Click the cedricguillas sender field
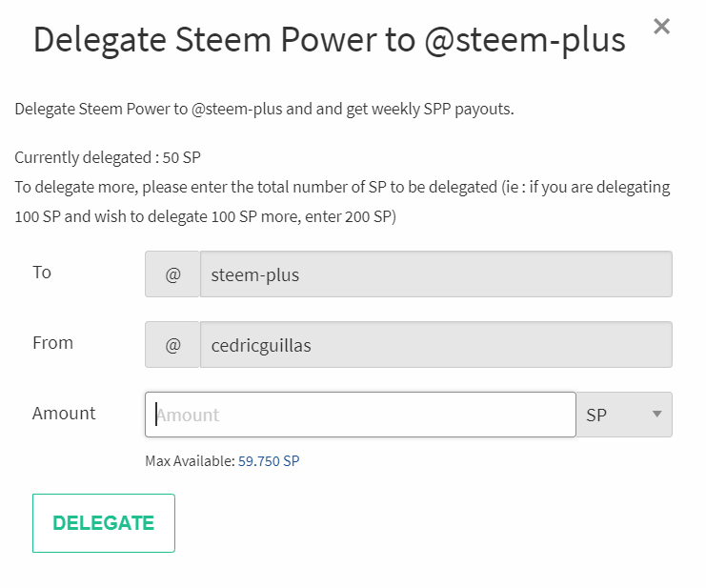Screen dimensions: 706x588 [435, 345]
